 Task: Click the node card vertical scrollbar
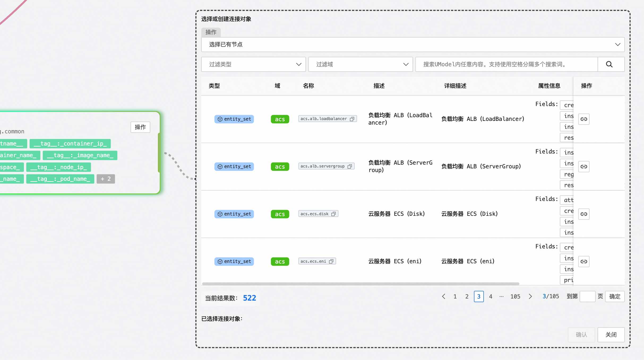click(159, 152)
